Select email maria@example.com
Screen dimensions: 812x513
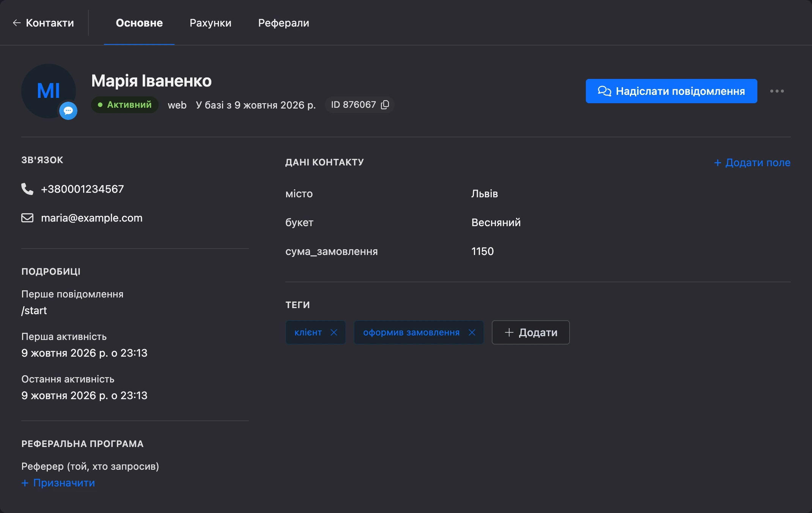[x=92, y=218]
